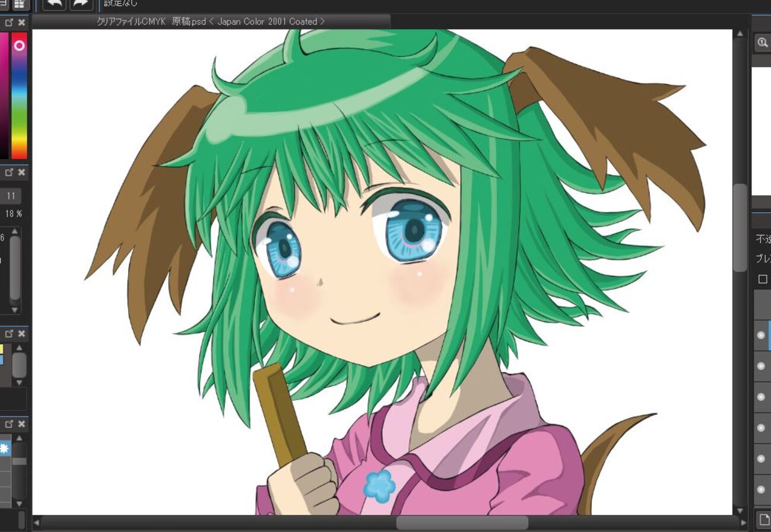
Task: Toggle visibility of the fifth layer
Action: tap(762, 458)
